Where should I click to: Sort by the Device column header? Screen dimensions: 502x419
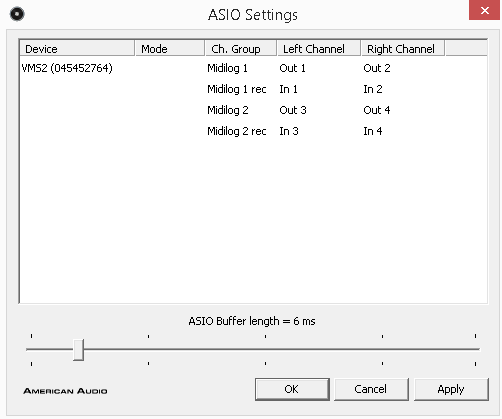coord(77,49)
